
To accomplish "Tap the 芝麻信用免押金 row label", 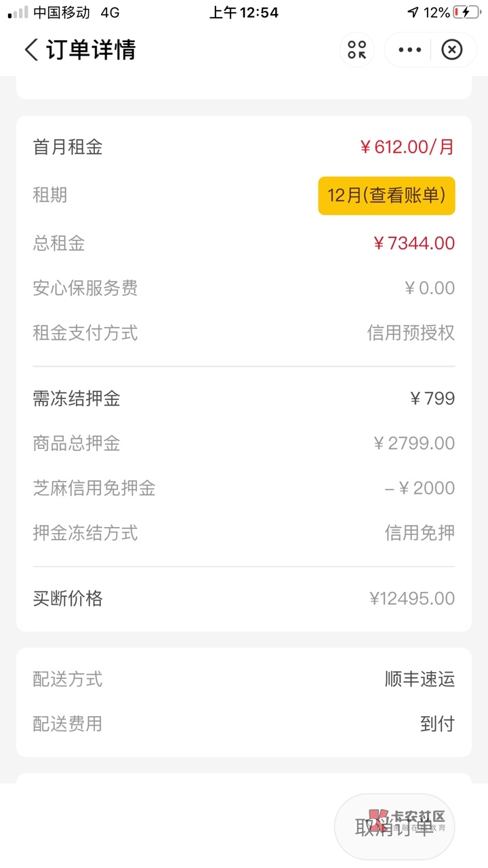I will 94,488.
